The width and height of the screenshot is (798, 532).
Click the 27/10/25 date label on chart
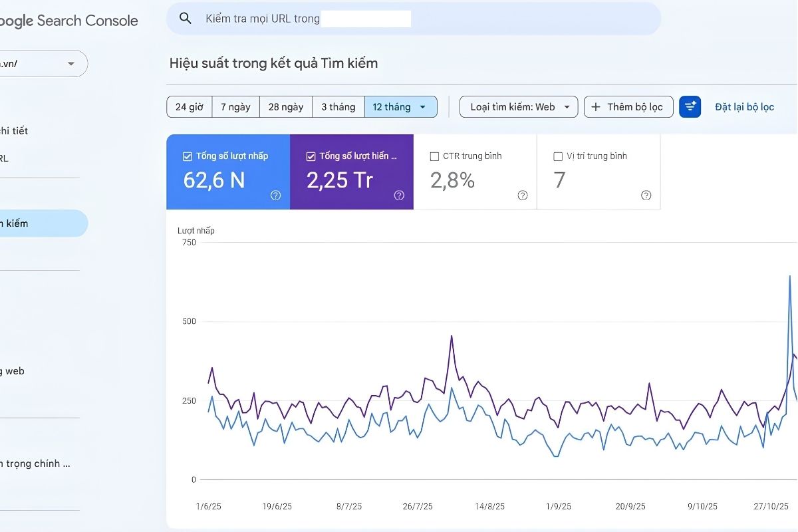(x=773, y=506)
